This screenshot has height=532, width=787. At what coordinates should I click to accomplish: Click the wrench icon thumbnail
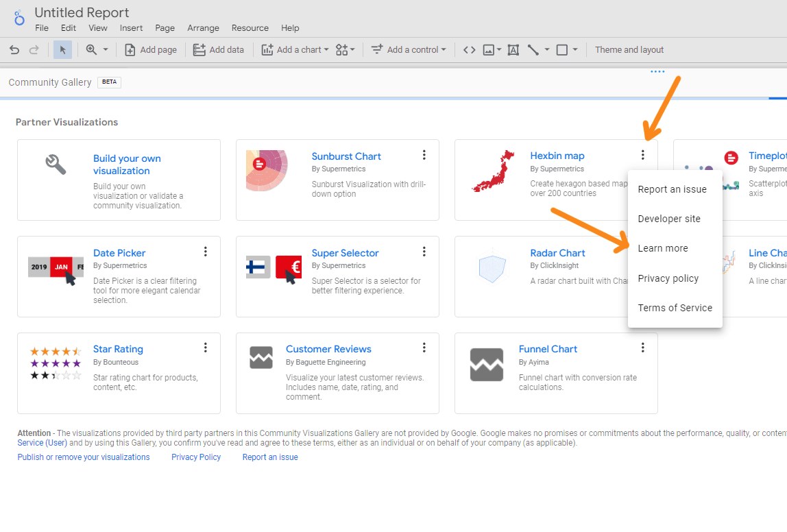tap(56, 165)
